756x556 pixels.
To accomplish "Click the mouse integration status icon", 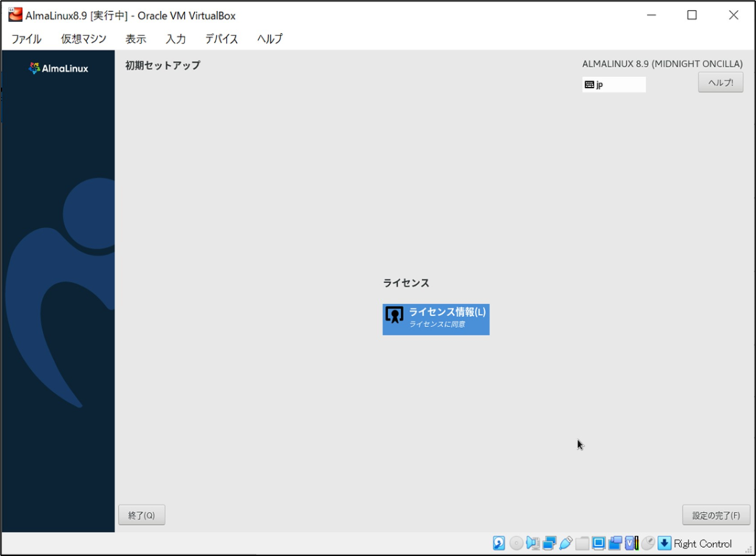I will pos(648,543).
